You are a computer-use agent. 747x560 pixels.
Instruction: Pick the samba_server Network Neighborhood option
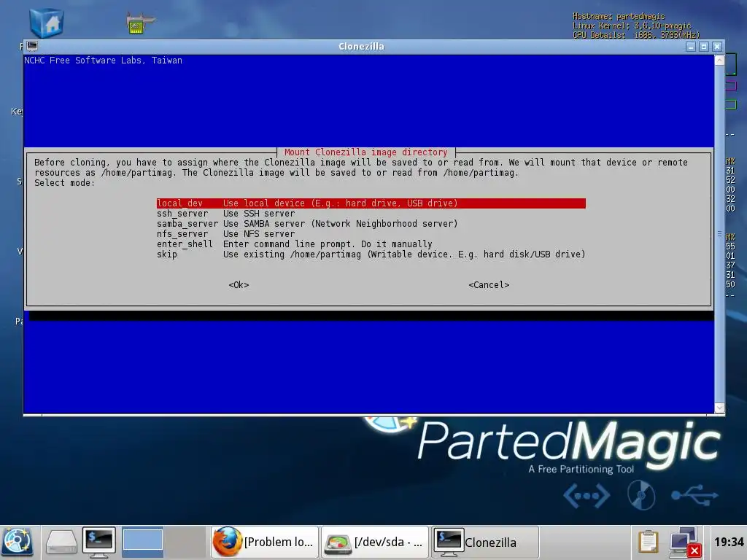click(x=307, y=224)
